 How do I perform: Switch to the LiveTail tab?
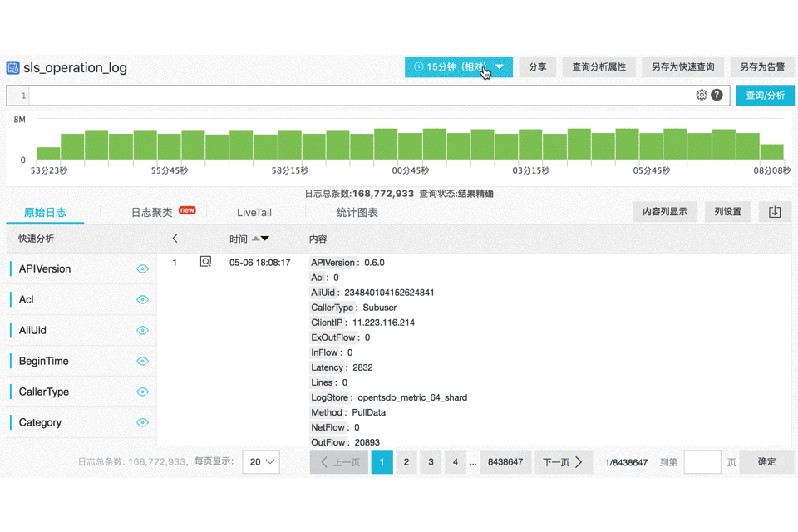click(x=254, y=213)
